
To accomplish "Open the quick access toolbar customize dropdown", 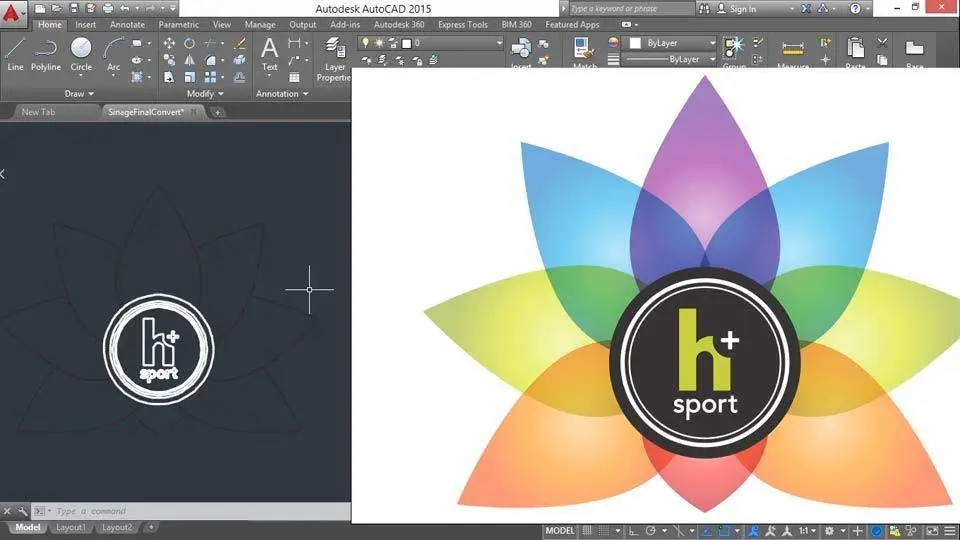I will [173, 9].
